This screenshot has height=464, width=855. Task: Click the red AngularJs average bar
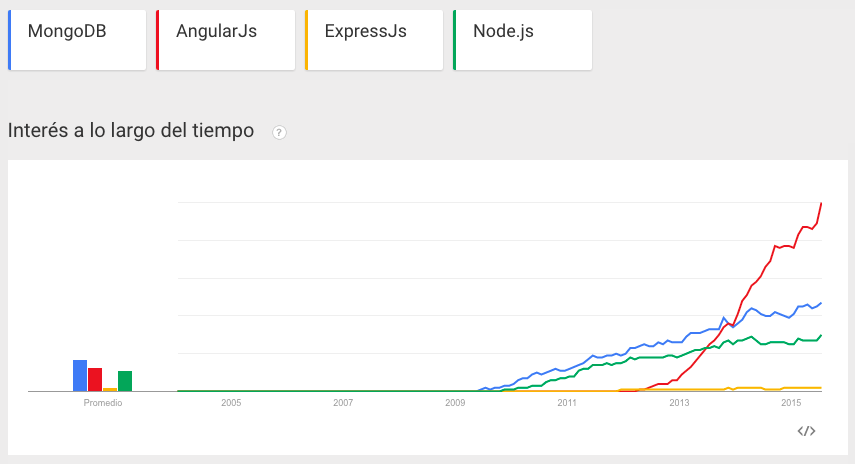point(95,379)
